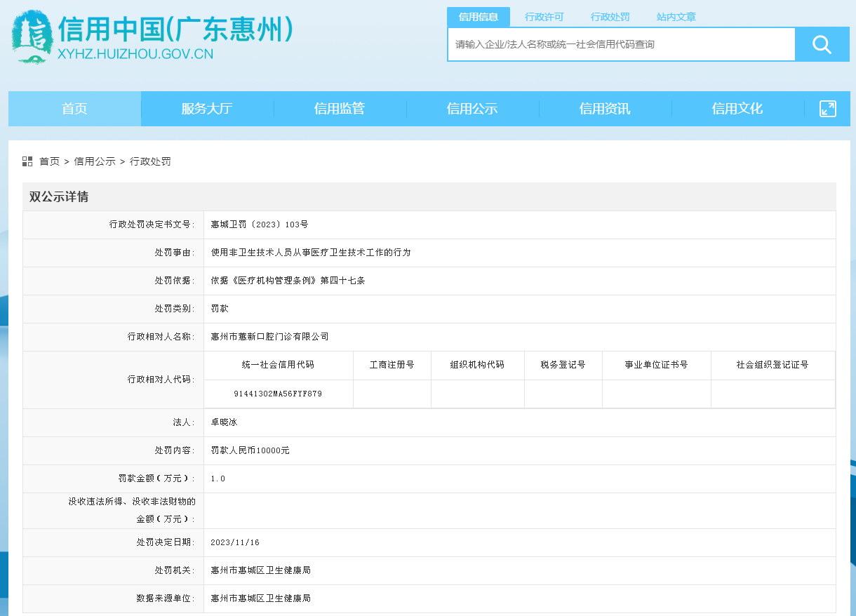856x616 pixels.
Task: Click the magnifier search button
Action: 822,44
